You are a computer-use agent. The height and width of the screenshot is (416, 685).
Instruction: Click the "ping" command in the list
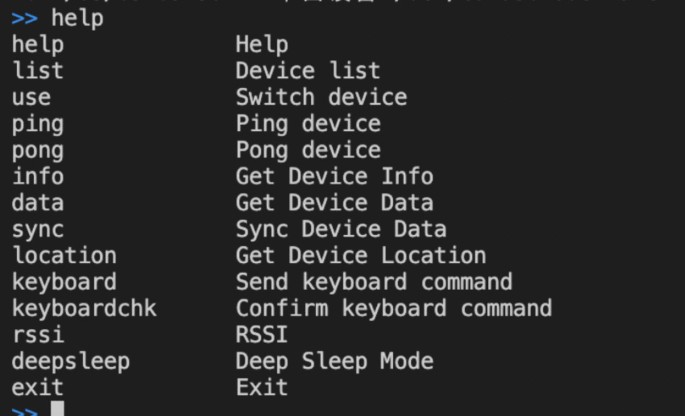38,124
